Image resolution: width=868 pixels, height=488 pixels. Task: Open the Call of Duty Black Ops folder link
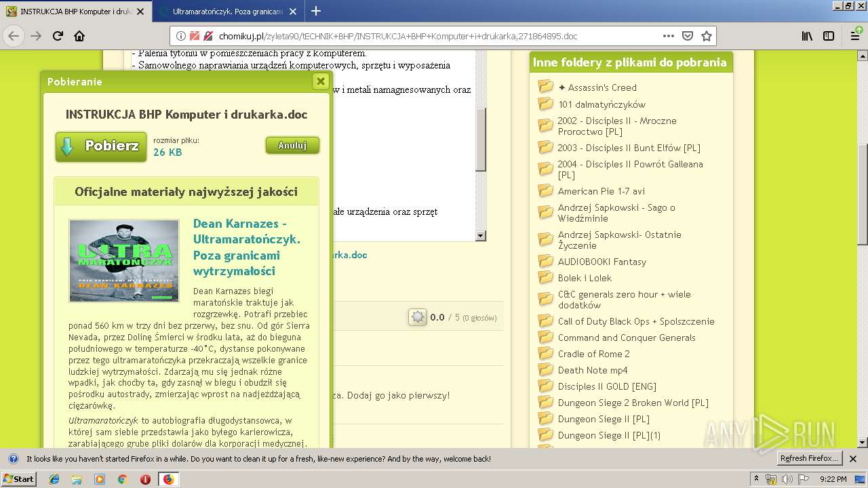(x=636, y=321)
